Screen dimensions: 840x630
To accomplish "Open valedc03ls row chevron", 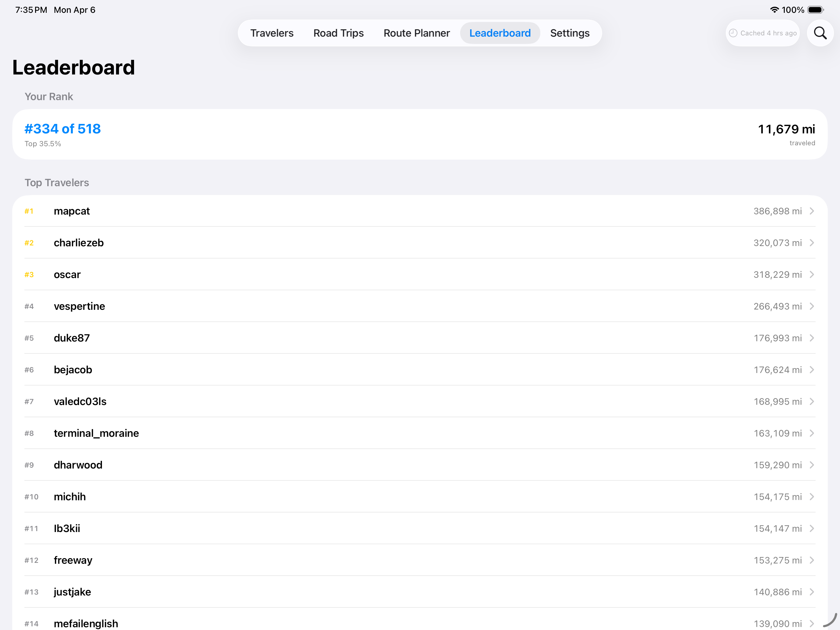I will tap(812, 402).
